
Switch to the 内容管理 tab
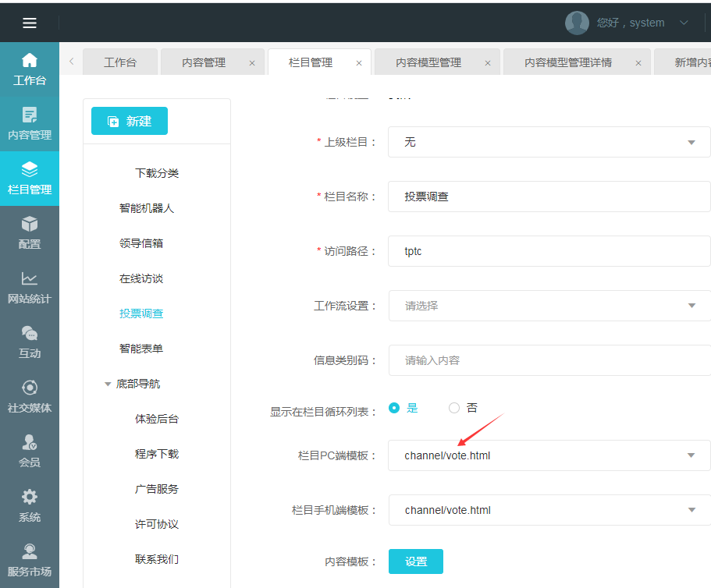pyautogui.click(x=204, y=62)
